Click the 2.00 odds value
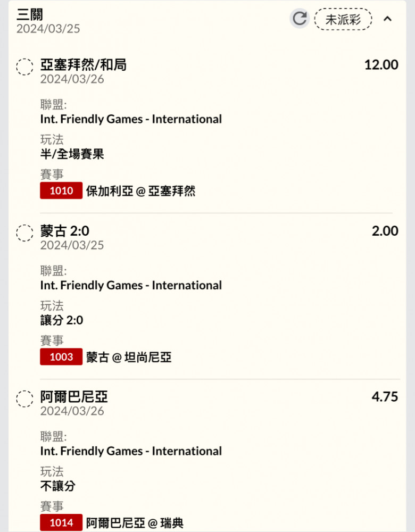Screen dimensions: 415x532 (385, 231)
